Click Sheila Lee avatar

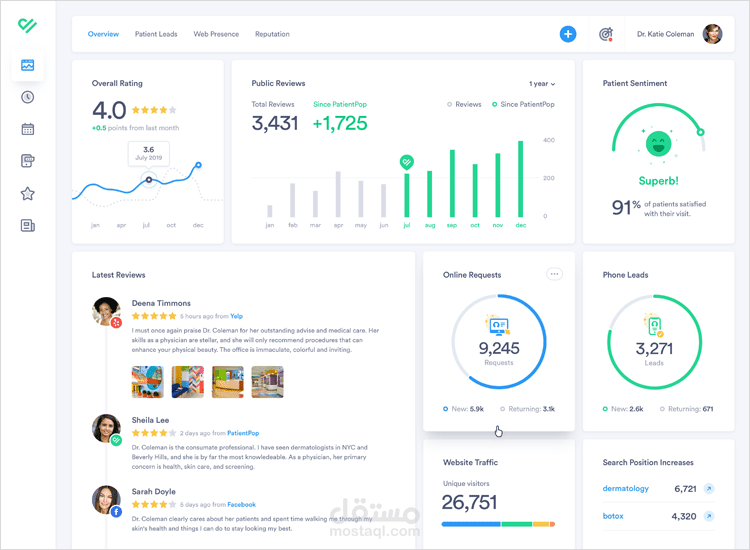coord(106,428)
